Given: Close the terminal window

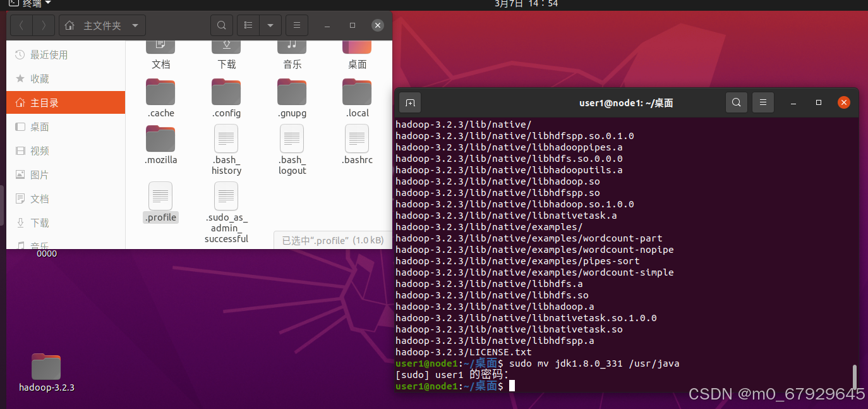Looking at the screenshot, I should click(843, 102).
